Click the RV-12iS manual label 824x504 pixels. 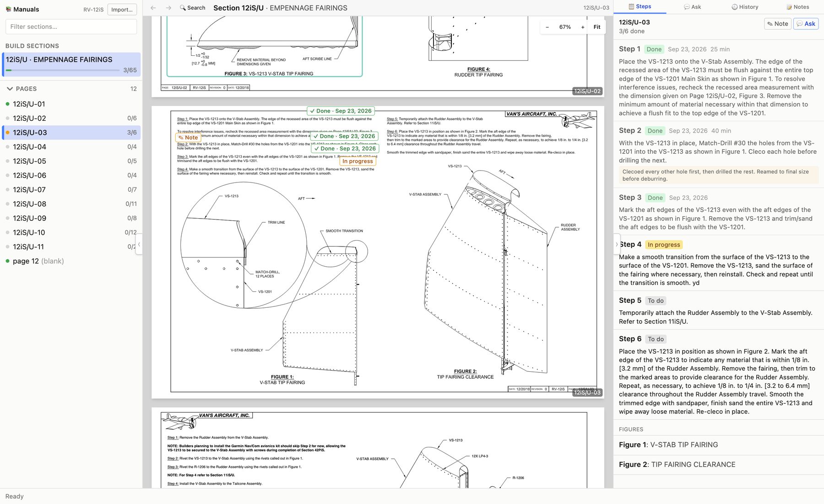pyautogui.click(x=93, y=9)
